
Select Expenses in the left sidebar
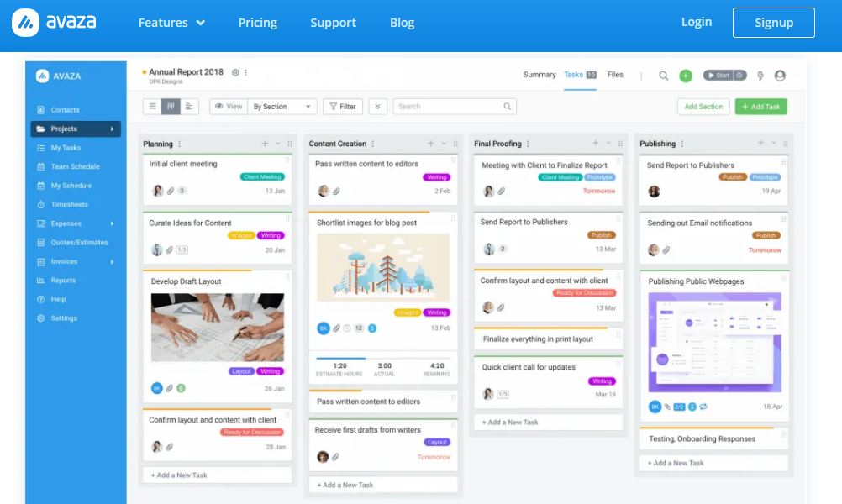click(65, 223)
